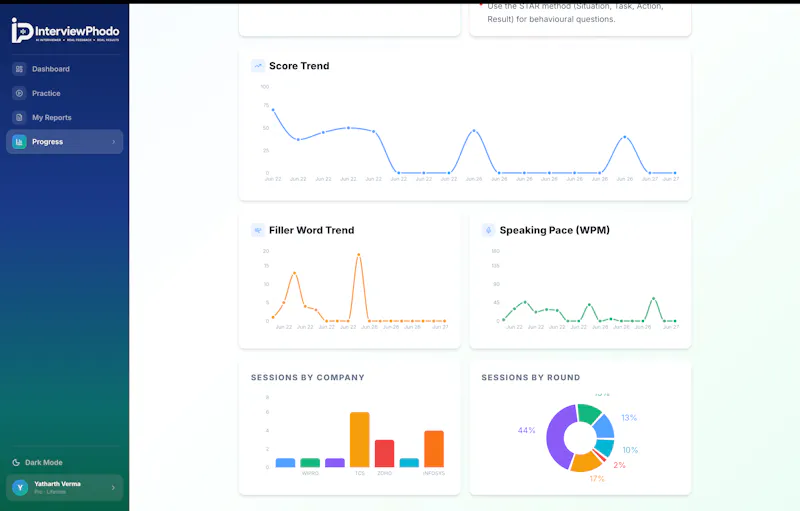Click the orange 17% donut segment
The image size is (800, 511).
point(585,462)
